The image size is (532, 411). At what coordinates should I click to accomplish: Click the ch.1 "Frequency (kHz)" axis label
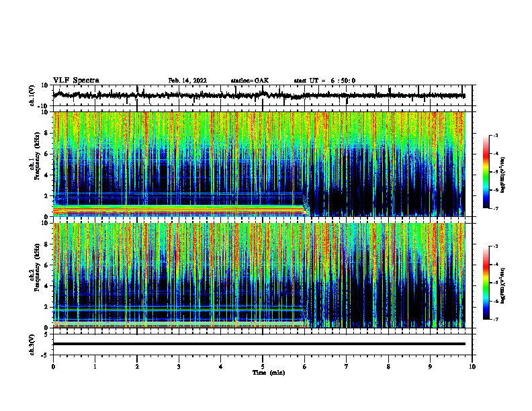tap(38, 156)
